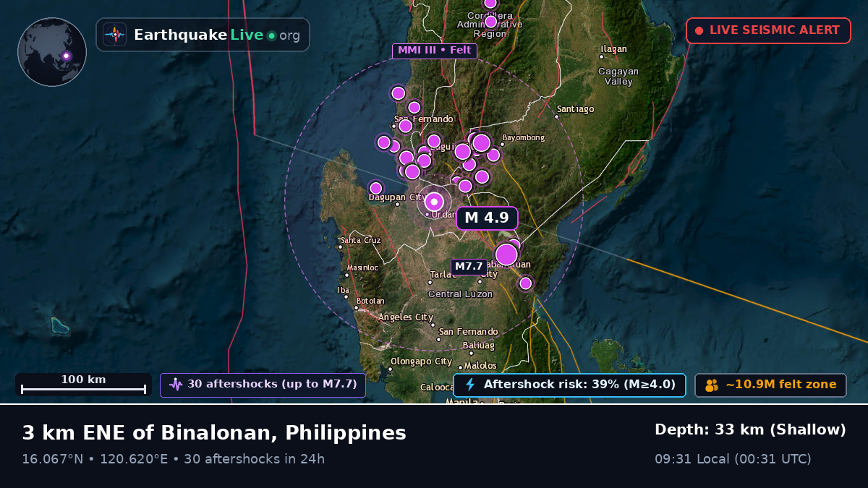The image size is (868, 488).
Task: Click the 'Baliuag' town label
Action: click(478, 346)
